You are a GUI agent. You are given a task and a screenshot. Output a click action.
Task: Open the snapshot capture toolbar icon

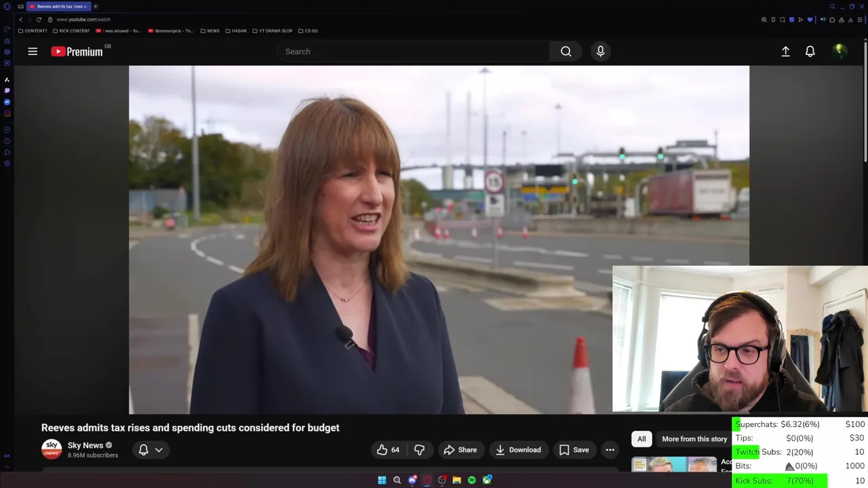[783, 20]
